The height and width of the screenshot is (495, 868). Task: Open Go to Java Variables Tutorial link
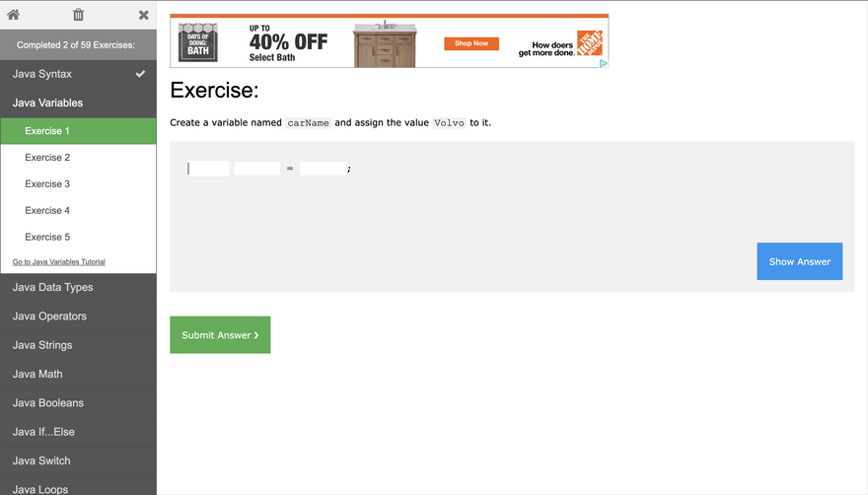(58, 262)
